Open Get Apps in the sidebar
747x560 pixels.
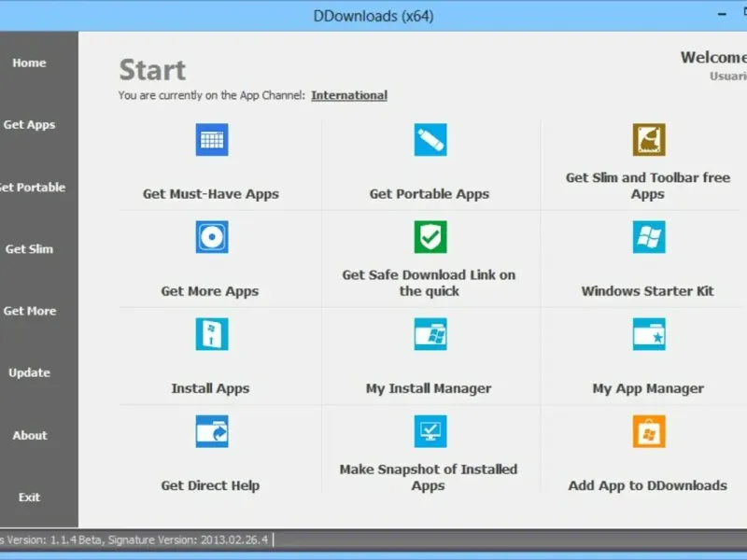[x=29, y=125]
